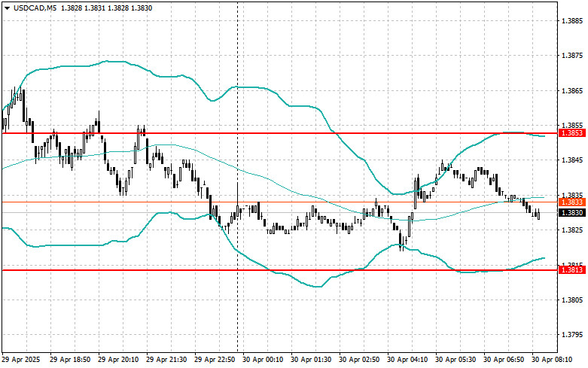588x368 pixels.
Task: Click the 29 Apr 22:50 time label
Action: pyautogui.click(x=215, y=360)
